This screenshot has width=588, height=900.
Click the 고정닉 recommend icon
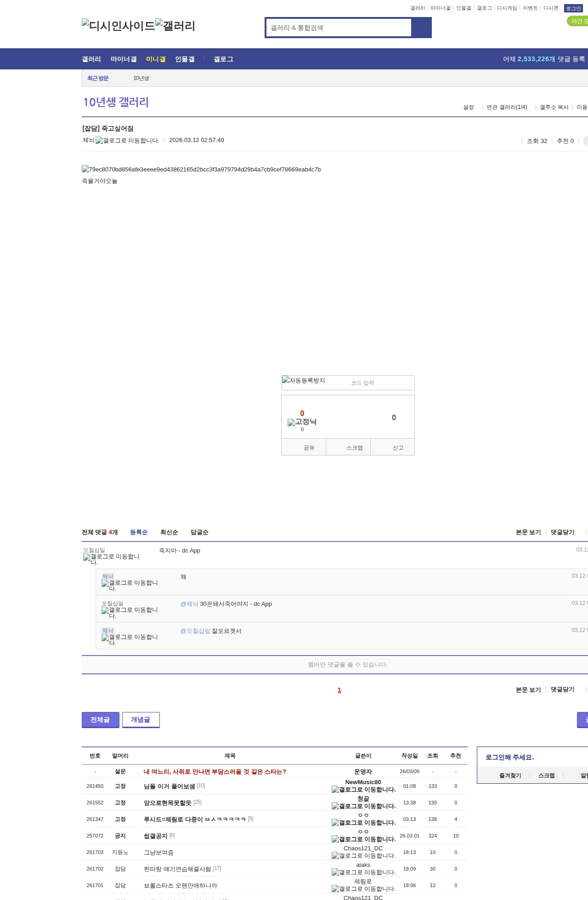point(302,422)
